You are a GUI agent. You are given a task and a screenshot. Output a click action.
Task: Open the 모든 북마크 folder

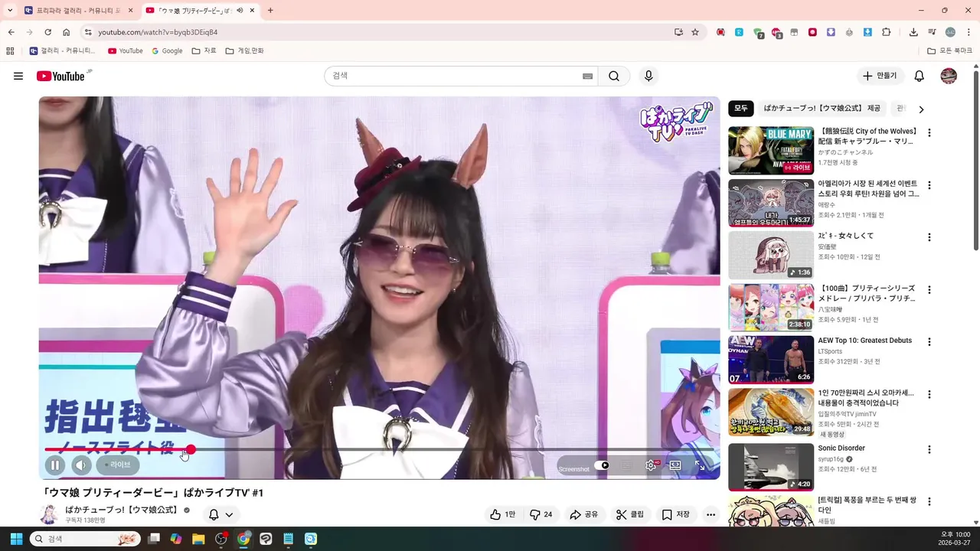949,51
